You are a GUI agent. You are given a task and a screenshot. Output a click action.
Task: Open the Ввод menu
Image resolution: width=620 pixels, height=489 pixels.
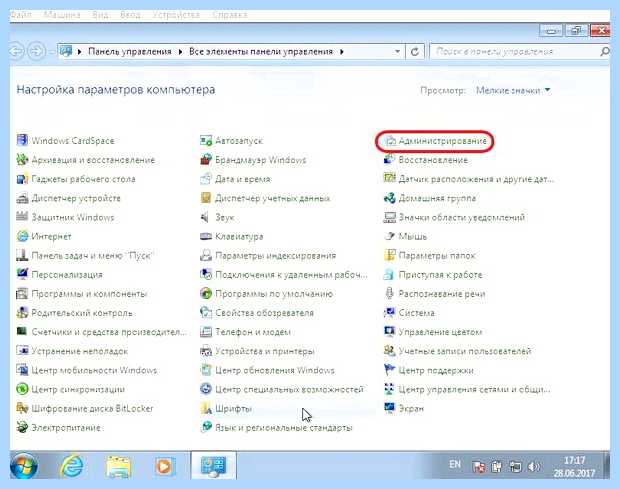click(x=130, y=15)
